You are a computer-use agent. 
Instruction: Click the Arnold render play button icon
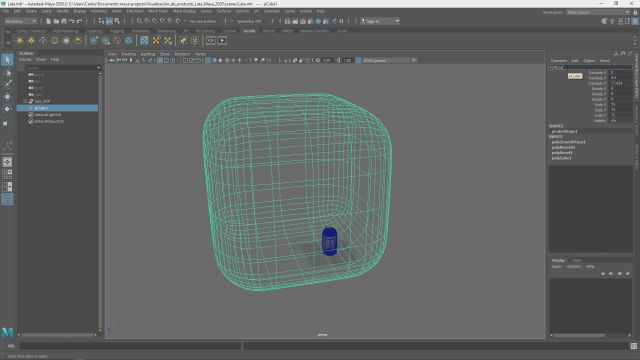click(222, 40)
